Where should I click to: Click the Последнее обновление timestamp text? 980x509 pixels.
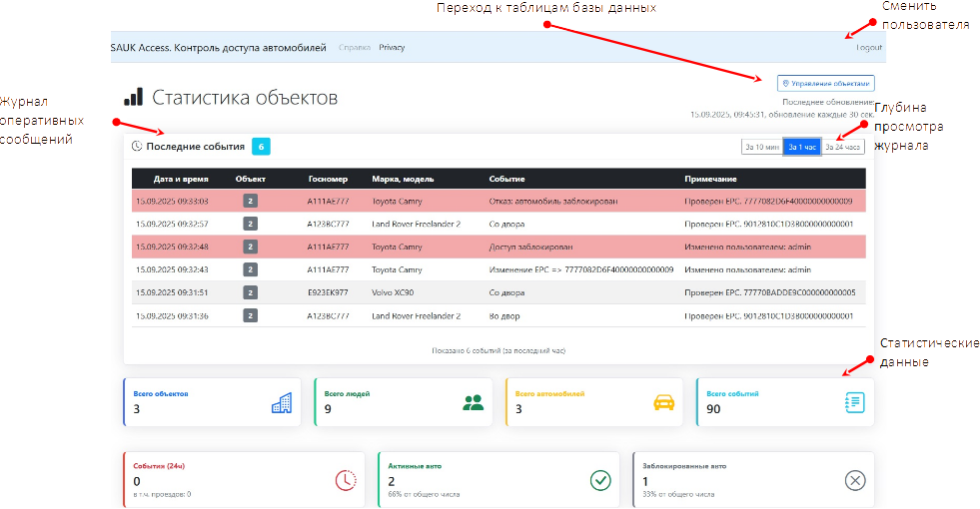pos(782,108)
